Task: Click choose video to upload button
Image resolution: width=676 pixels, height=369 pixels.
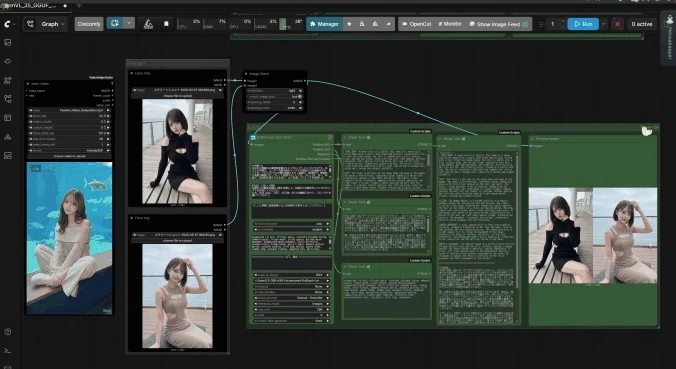Action: (69, 156)
